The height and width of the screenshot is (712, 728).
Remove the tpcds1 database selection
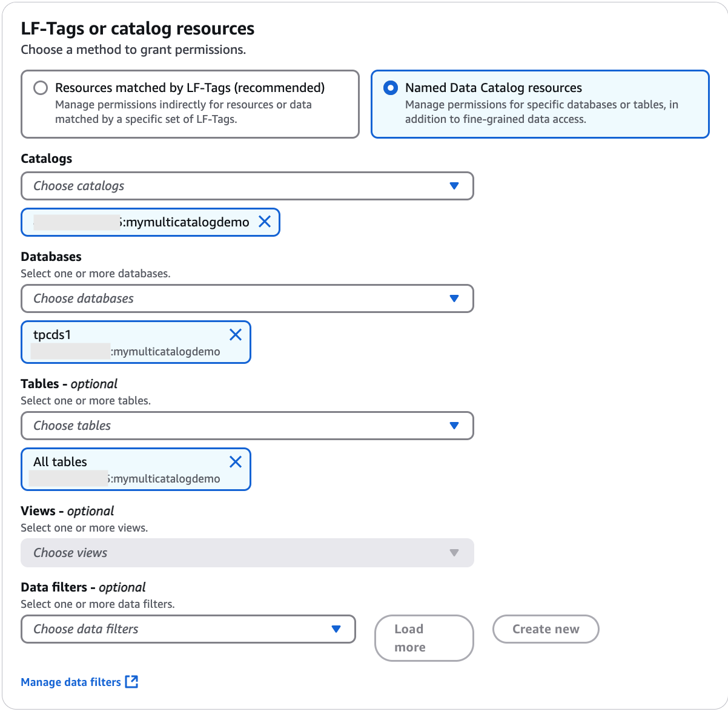(236, 334)
